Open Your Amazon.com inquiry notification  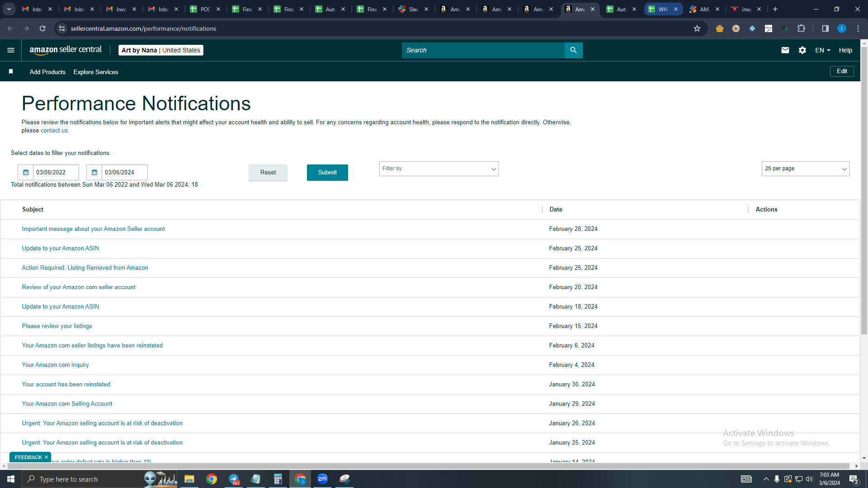pyautogui.click(x=55, y=365)
